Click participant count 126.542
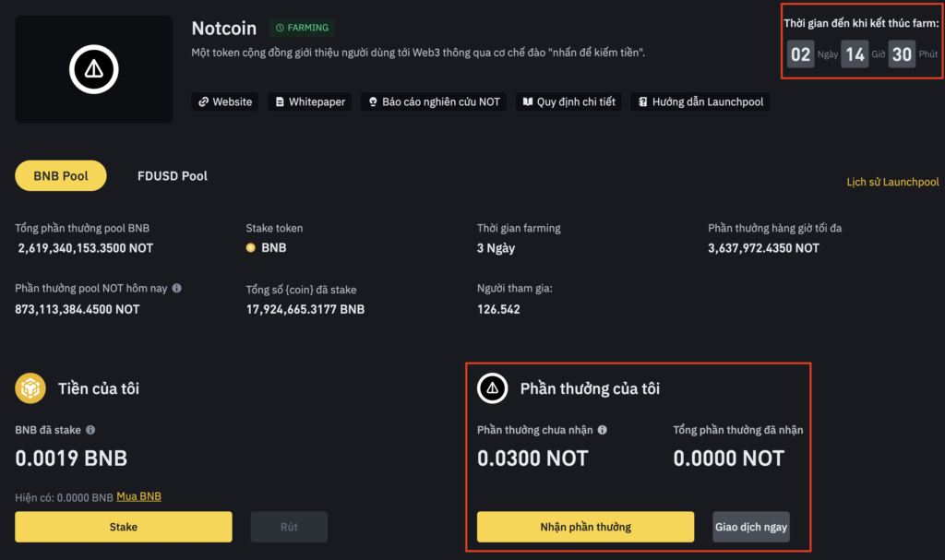 [498, 309]
